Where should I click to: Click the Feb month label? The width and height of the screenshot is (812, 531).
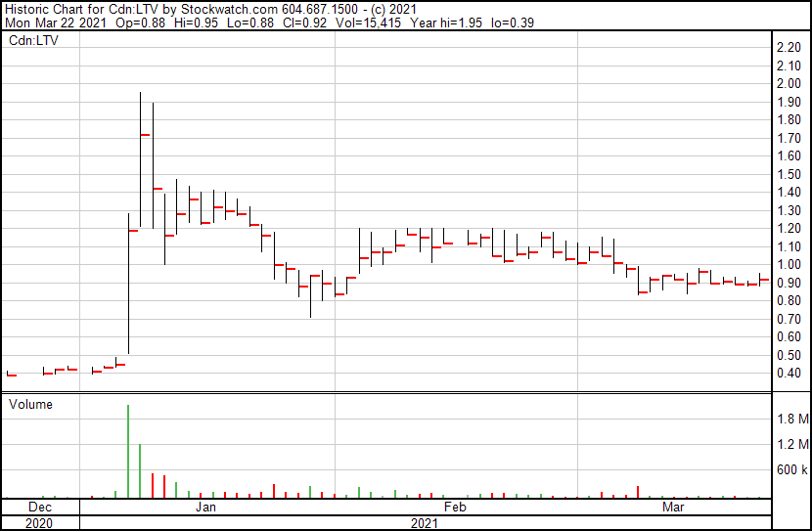(455, 507)
